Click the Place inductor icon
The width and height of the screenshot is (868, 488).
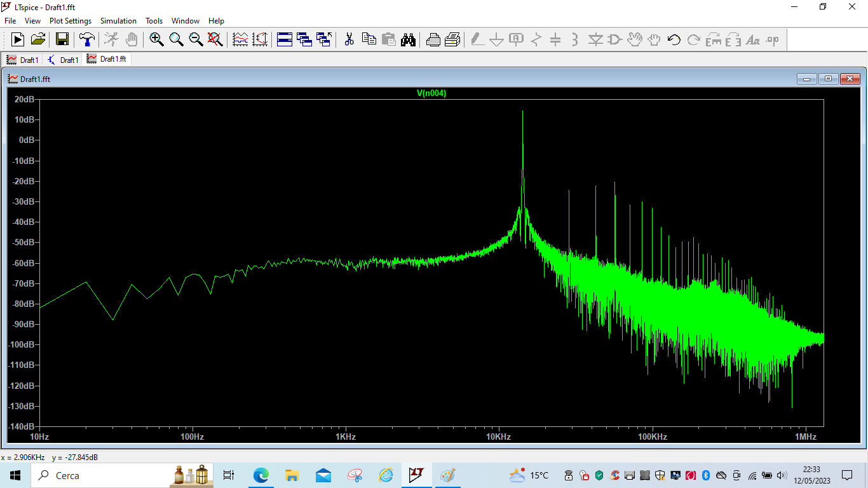pyautogui.click(x=575, y=39)
